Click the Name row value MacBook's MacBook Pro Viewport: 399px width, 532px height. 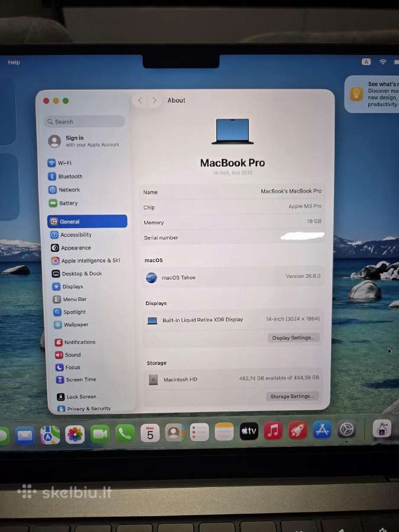pos(291,191)
